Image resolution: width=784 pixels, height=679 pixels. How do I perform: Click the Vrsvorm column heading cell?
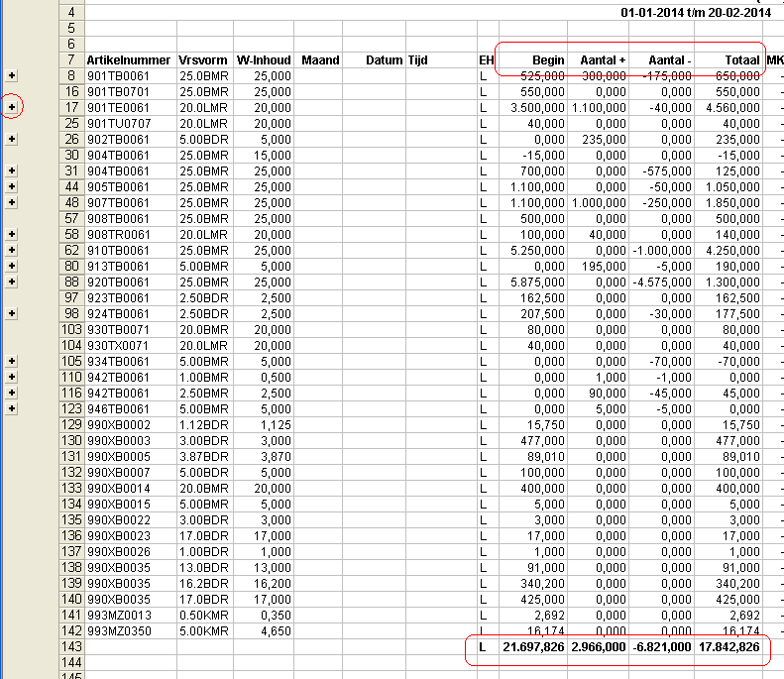[205, 60]
